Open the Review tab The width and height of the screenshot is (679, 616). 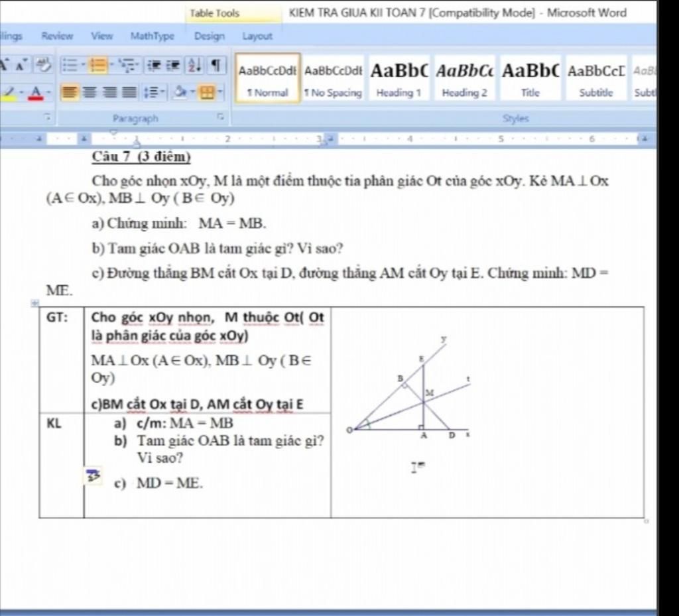point(57,36)
